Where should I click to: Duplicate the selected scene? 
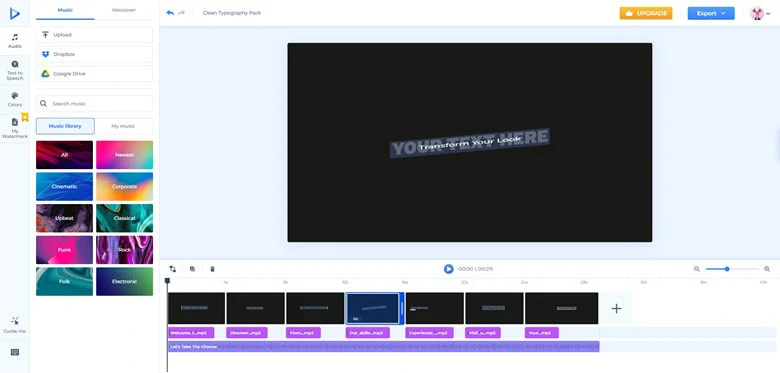(x=193, y=269)
